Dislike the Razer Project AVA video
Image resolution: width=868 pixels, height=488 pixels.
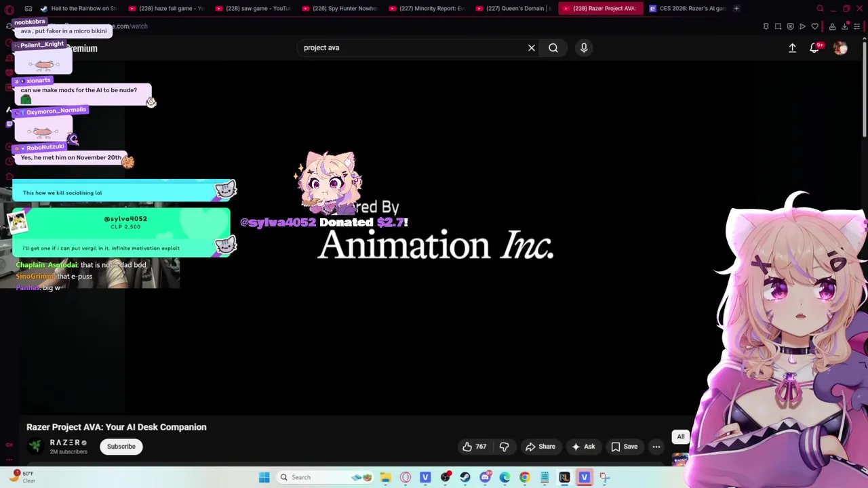click(504, 447)
